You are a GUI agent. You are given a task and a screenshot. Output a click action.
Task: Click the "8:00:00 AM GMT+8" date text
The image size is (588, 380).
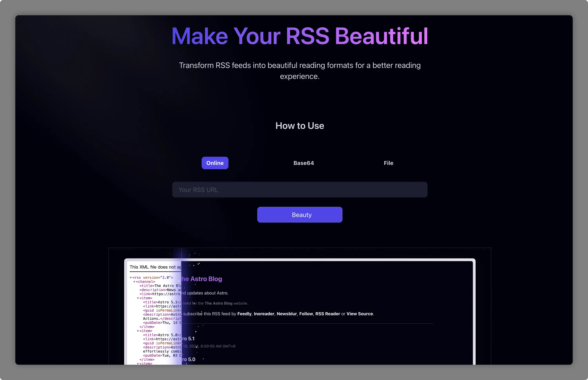click(218, 346)
